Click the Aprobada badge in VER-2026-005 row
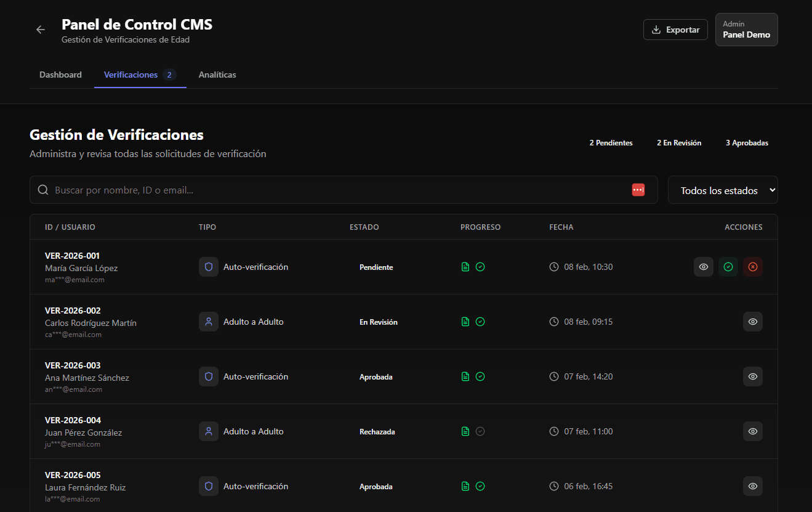 (376, 487)
